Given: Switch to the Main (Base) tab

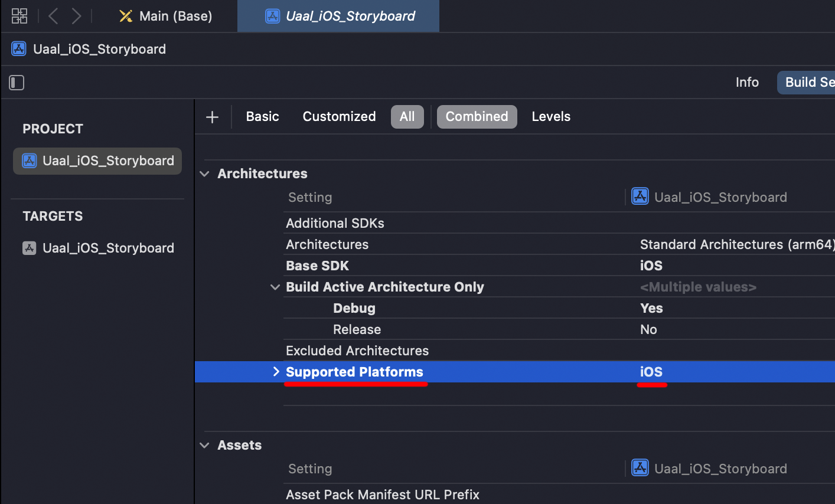Looking at the screenshot, I should point(165,16).
